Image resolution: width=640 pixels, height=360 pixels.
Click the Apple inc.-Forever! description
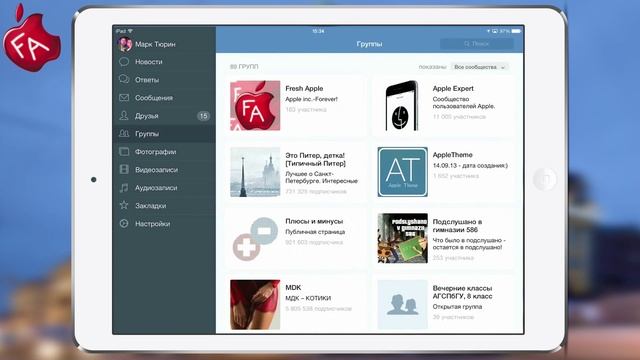pos(311,99)
